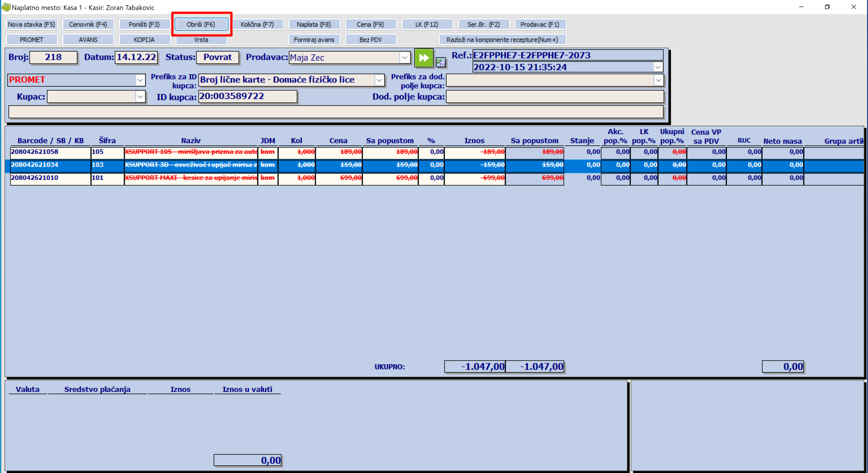
Task: Click the Neto masa column header
Action: 782,141
